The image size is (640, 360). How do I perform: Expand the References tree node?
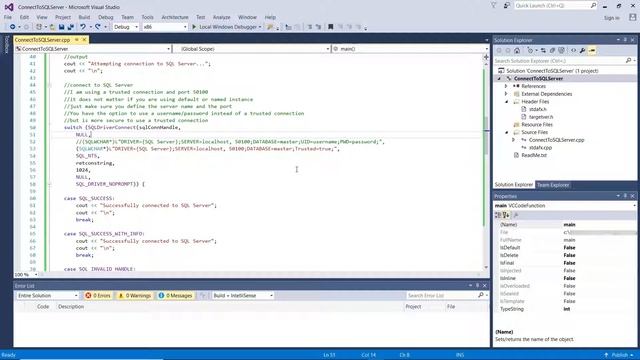point(506,86)
